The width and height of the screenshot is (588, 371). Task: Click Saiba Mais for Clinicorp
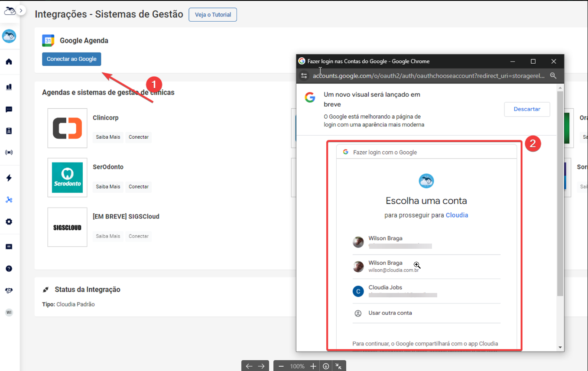click(x=108, y=137)
